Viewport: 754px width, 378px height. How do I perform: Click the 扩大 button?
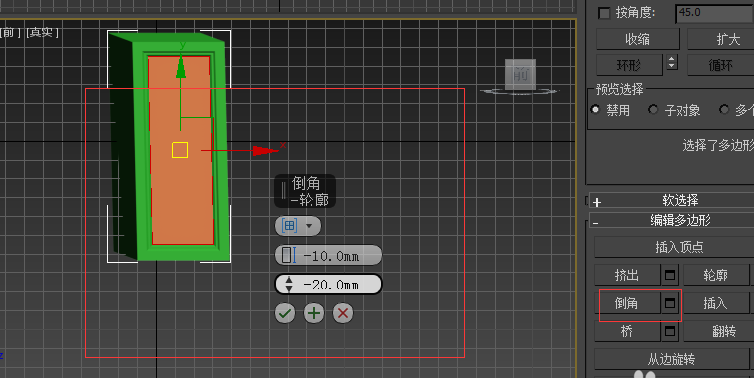[x=720, y=39]
